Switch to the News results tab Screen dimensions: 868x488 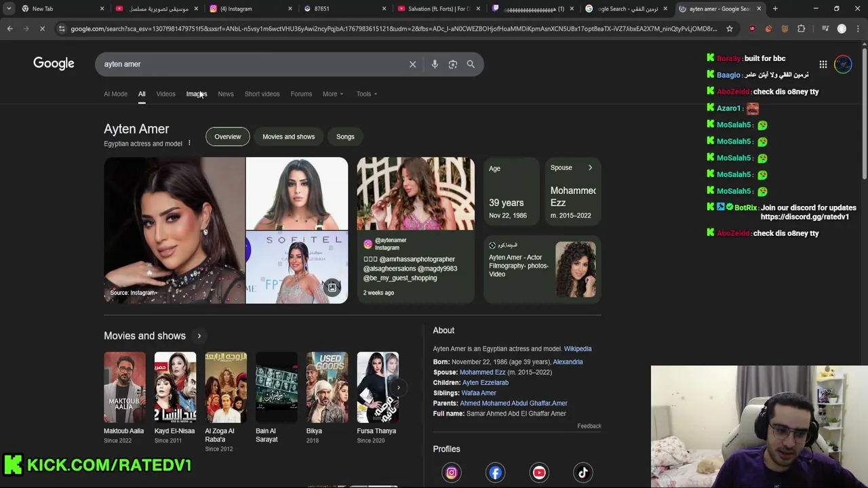(226, 94)
